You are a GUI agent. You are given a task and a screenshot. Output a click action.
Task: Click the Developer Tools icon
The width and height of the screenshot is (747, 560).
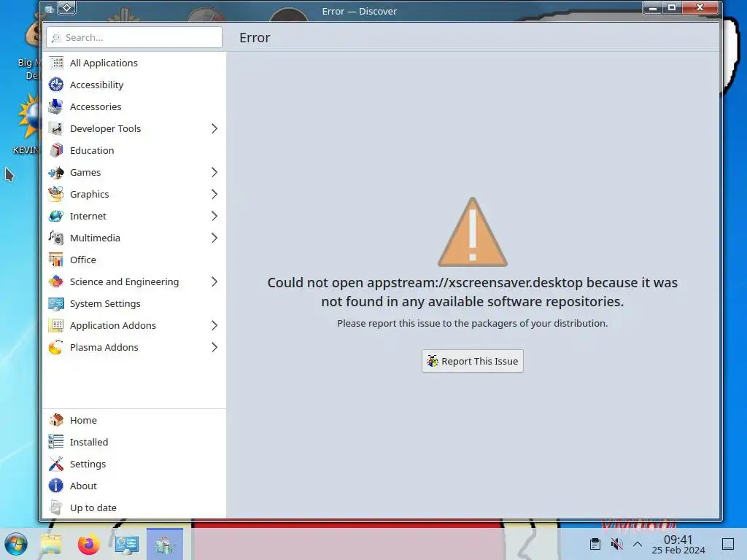tap(55, 128)
